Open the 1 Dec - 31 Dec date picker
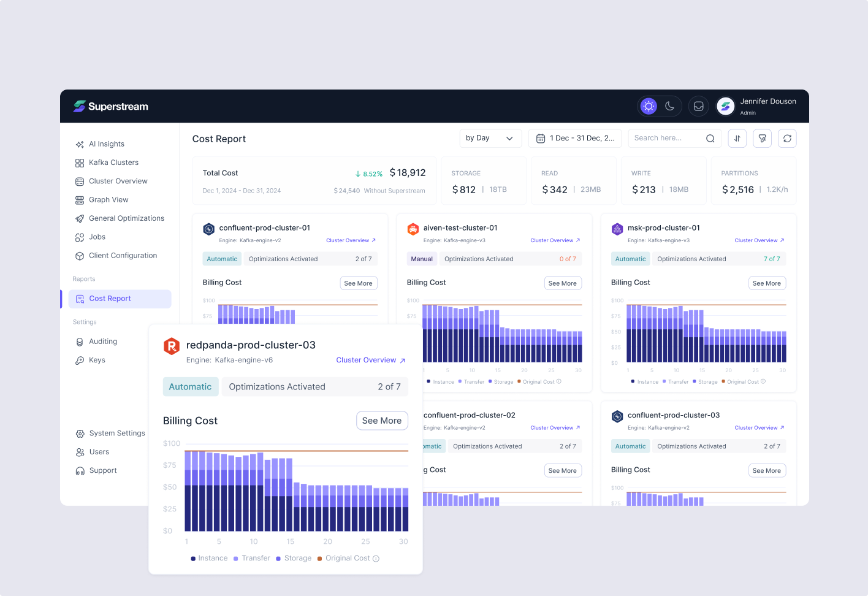868x596 pixels. 575,139
